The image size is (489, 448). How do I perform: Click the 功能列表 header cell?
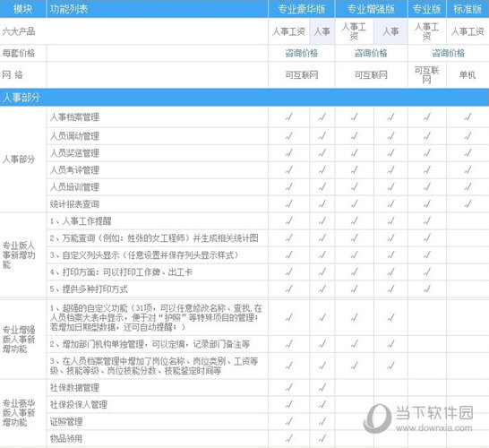[158, 9]
